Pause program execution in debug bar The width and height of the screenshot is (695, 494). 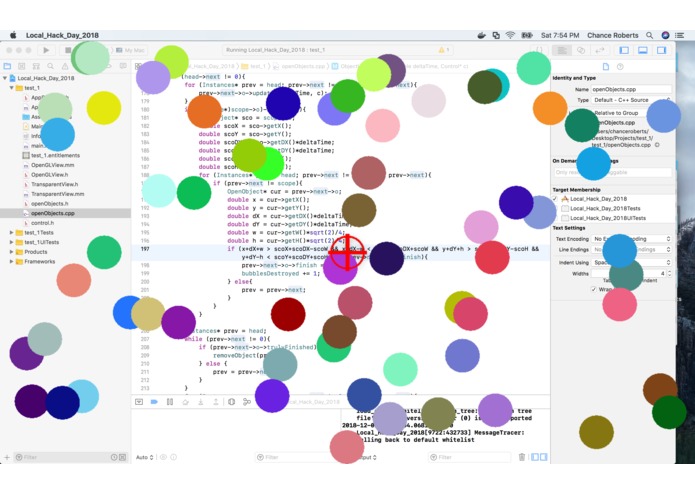170,402
